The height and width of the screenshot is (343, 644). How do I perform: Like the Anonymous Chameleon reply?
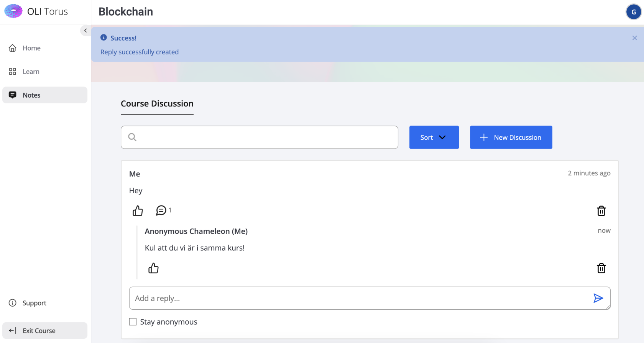click(153, 268)
